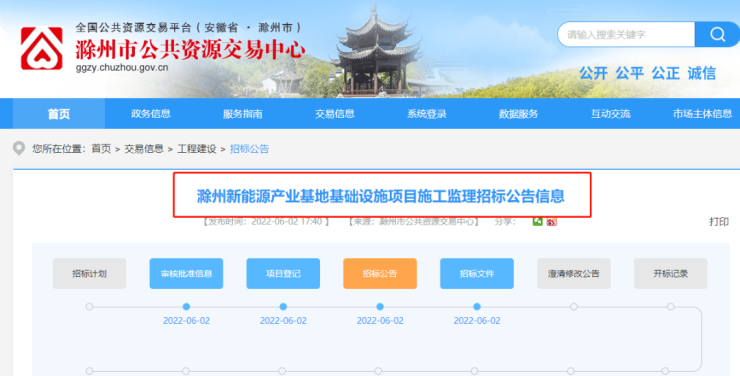The width and height of the screenshot is (740, 376).
Task: Click the empty timeline dot under 招标计划
Action: pos(89,307)
